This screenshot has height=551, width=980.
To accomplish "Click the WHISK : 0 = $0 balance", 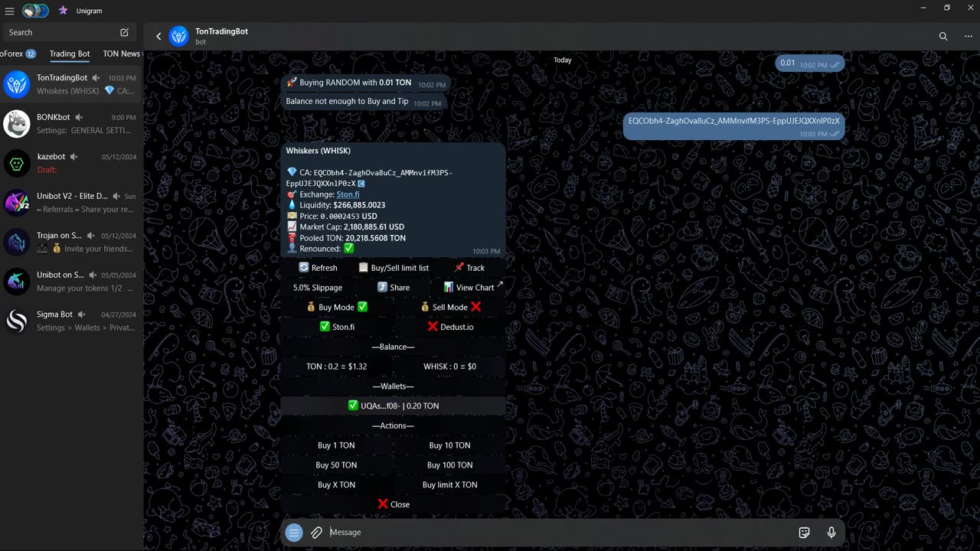I will click(450, 367).
